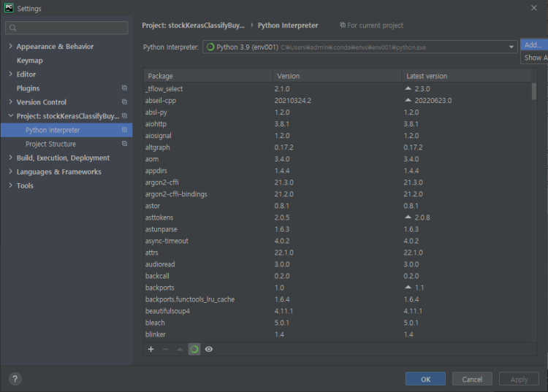Click the copy icon before For current project
The width and height of the screenshot is (548, 392).
[343, 25]
